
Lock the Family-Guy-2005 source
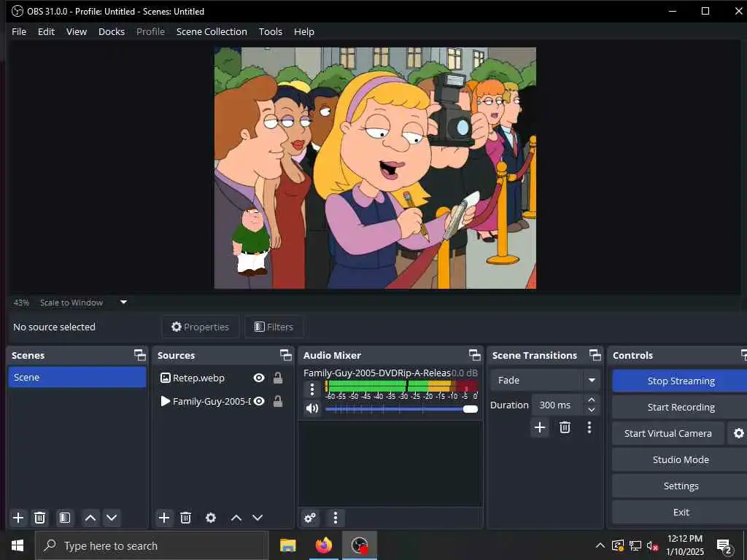pos(278,401)
